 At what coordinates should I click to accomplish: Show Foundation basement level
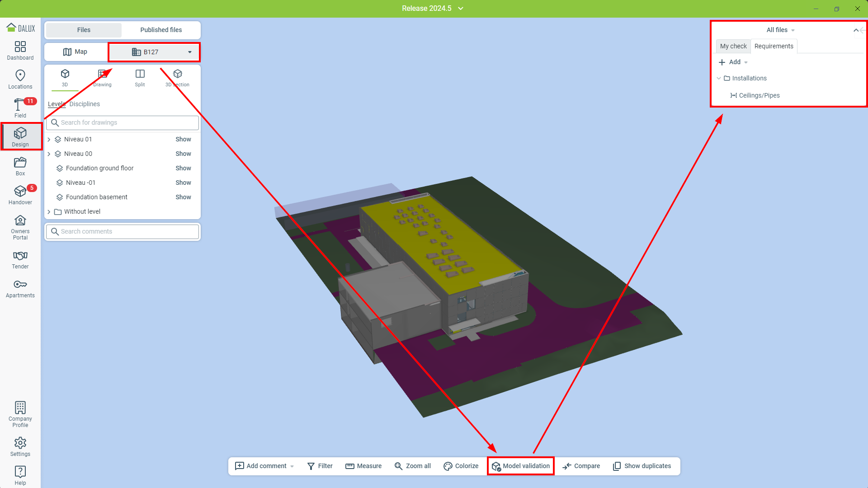tap(183, 197)
